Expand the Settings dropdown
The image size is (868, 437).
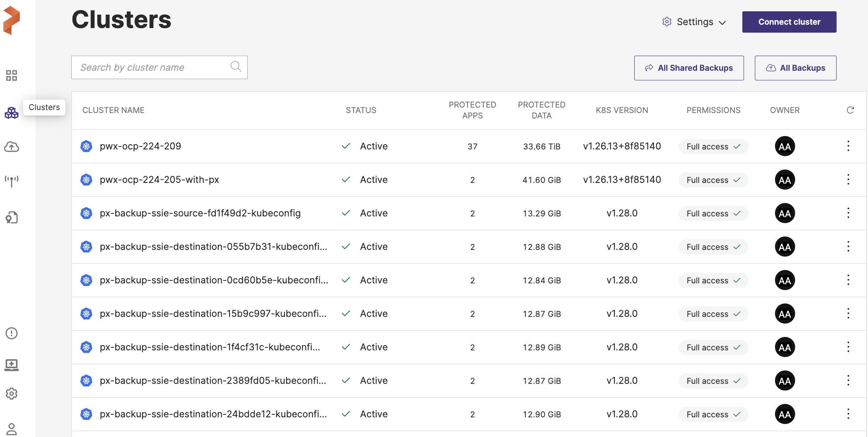click(694, 22)
